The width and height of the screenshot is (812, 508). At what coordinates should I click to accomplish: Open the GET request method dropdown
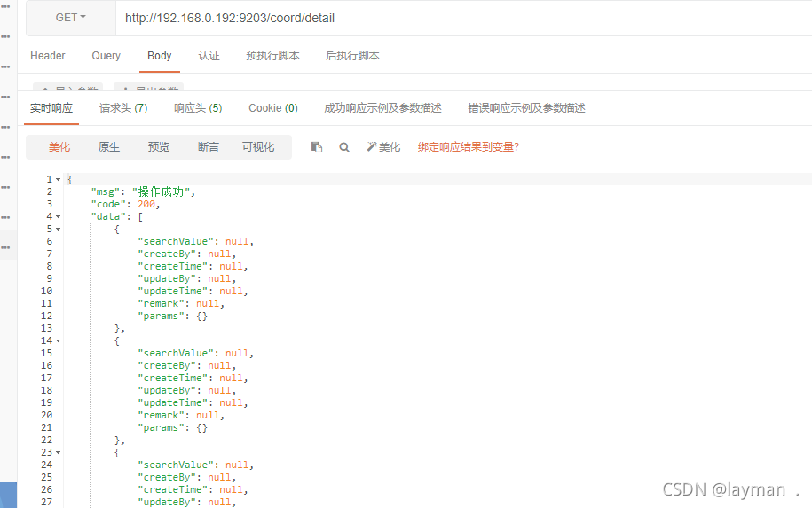pos(71,18)
